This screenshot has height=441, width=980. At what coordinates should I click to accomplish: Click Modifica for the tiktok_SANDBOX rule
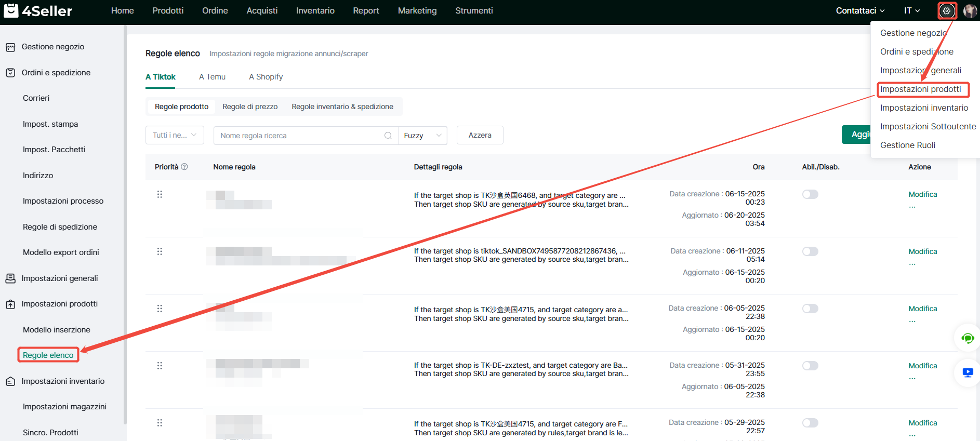(x=923, y=251)
